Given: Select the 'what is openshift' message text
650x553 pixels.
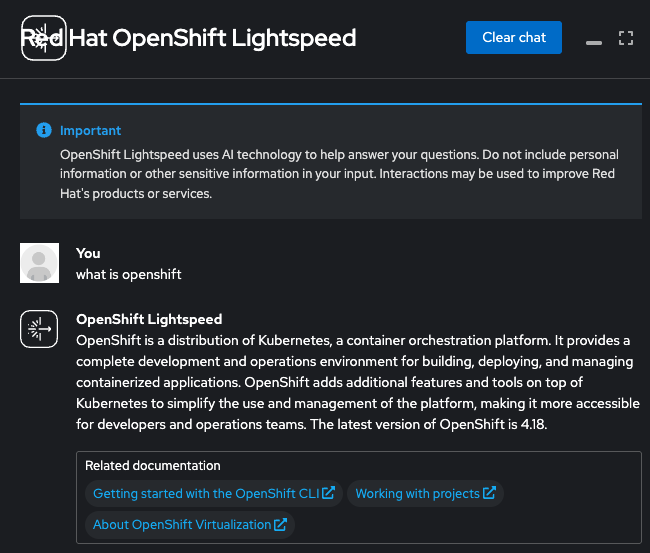Looking at the screenshot, I should point(129,274).
